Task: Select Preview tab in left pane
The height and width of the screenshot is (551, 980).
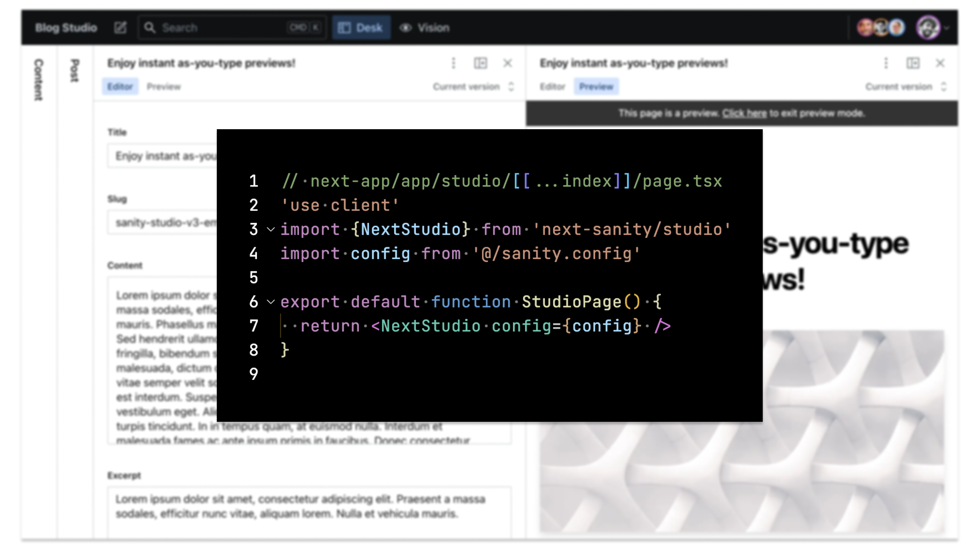Action: pos(164,87)
